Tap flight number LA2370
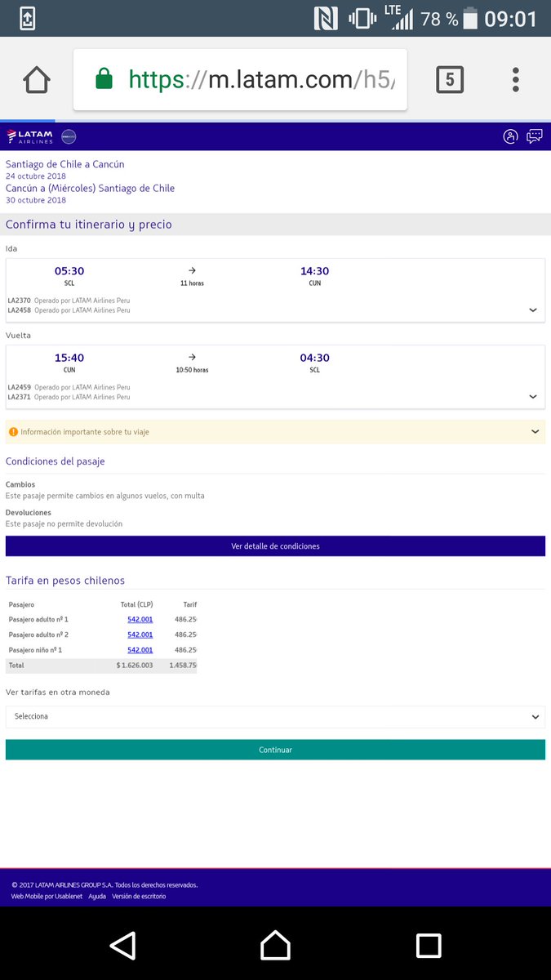Screen dimensions: 551x980 [19, 301]
